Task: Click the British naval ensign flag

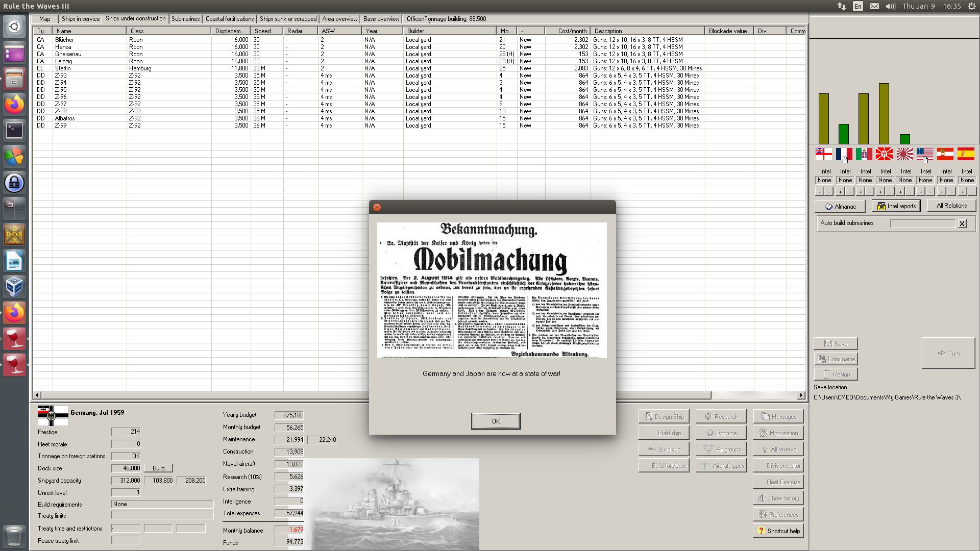Action: tap(823, 154)
